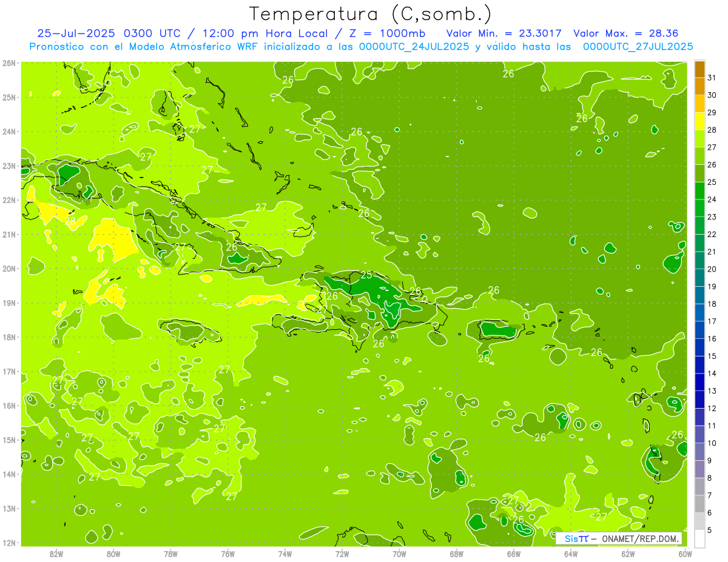Image resolution: width=728 pixels, height=562 pixels.
Task: Click the "25-Jul-2025 0300 UTC" date text
Action: [109, 33]
